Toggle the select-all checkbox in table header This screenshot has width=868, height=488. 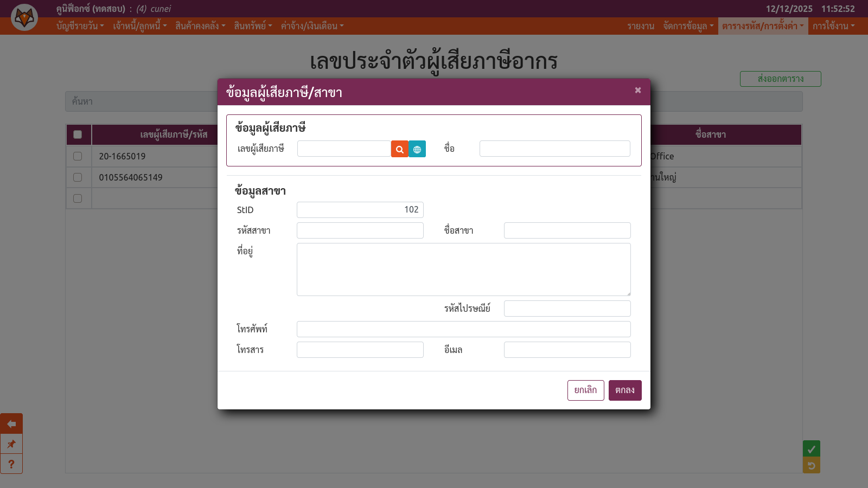click(x=78, y=134)
